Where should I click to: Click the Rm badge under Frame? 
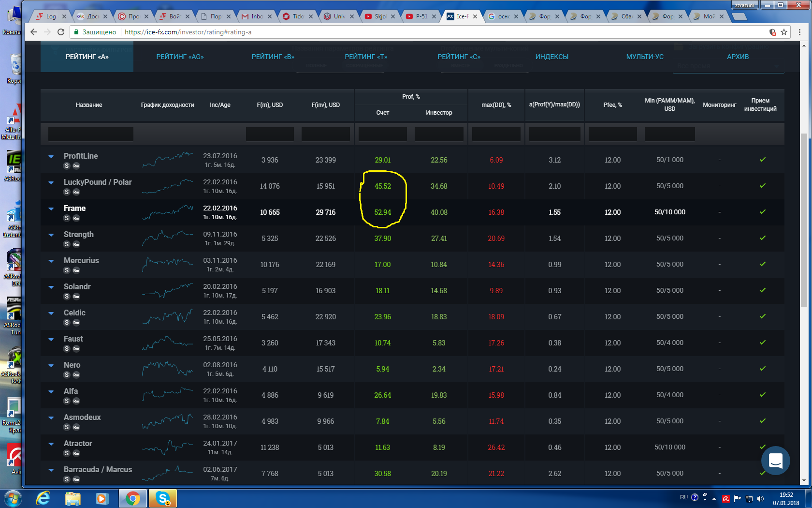click(x=76, y=218)
